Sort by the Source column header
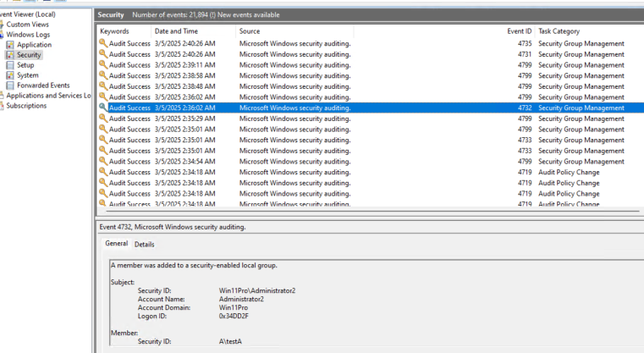The height and width of the screenshot is (353, 644). pyautogui.click(x=294, y=31)
